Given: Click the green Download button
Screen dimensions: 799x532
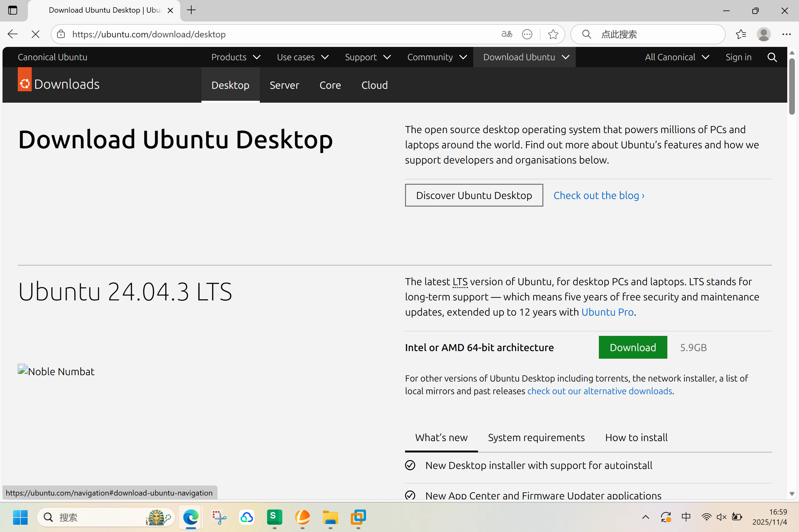Looking at the screenshot, I should (x=632, y=347).
